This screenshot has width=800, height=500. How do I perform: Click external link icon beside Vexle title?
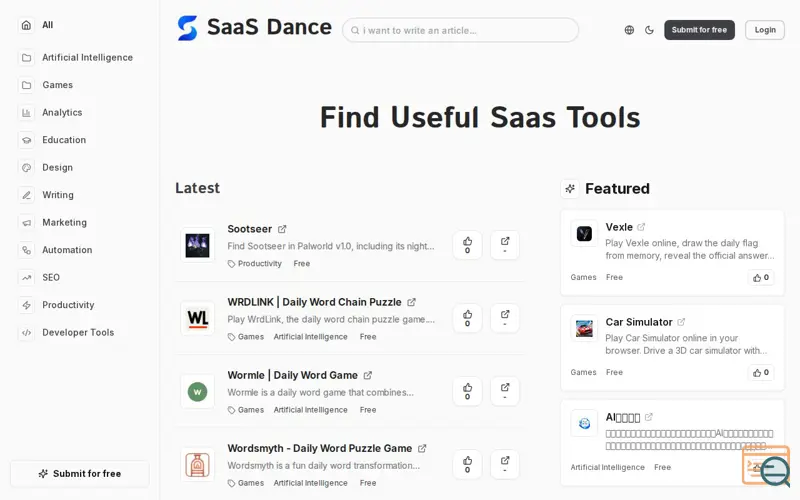pyautogui.click(x=641, y=227)
